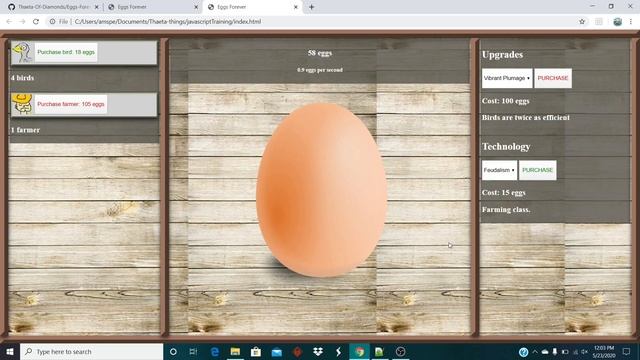Screen dimensions: 640x360
Task: Click the browser back arrow
Action: (9, 22)
